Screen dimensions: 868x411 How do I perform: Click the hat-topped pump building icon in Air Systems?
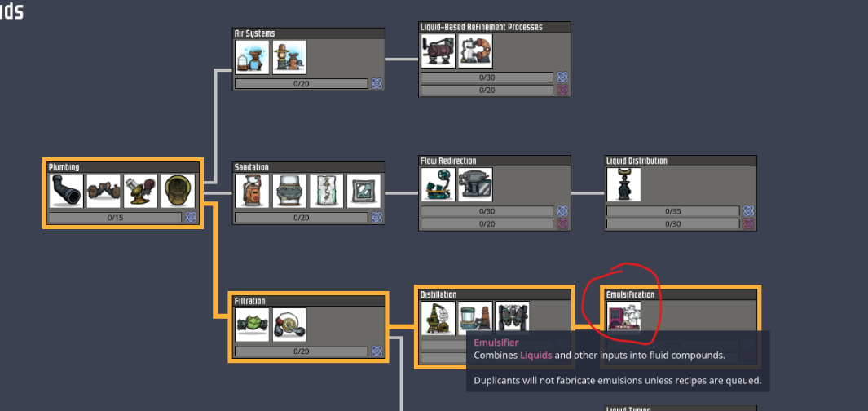pos(289,57)
